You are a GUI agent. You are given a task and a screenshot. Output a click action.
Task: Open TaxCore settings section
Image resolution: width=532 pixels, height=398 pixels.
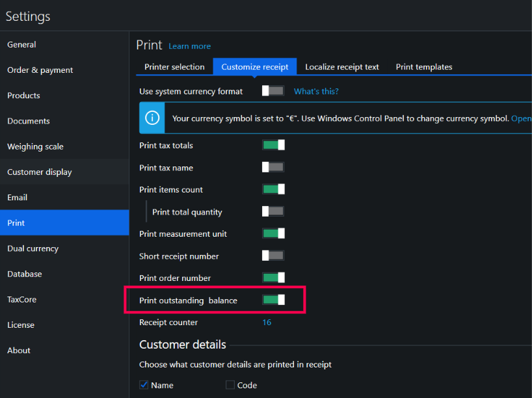point(64,299)
